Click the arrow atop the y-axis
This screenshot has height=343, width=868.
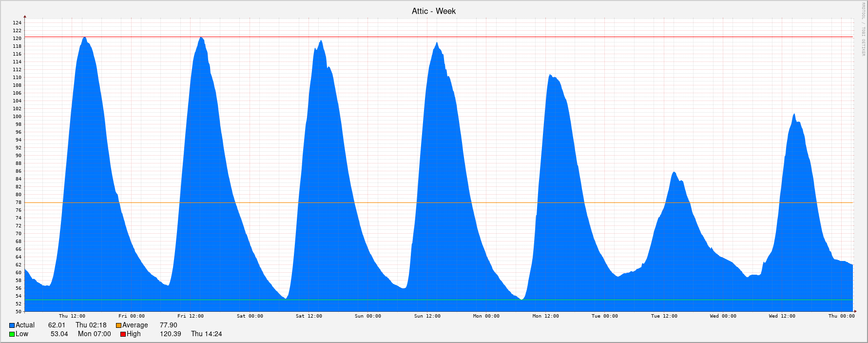point(25,17)
